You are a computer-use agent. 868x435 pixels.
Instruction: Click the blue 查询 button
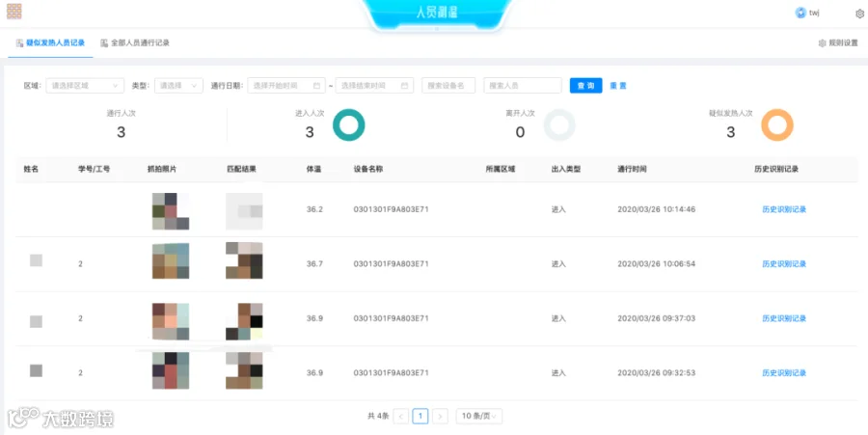(x=586, y=86)
